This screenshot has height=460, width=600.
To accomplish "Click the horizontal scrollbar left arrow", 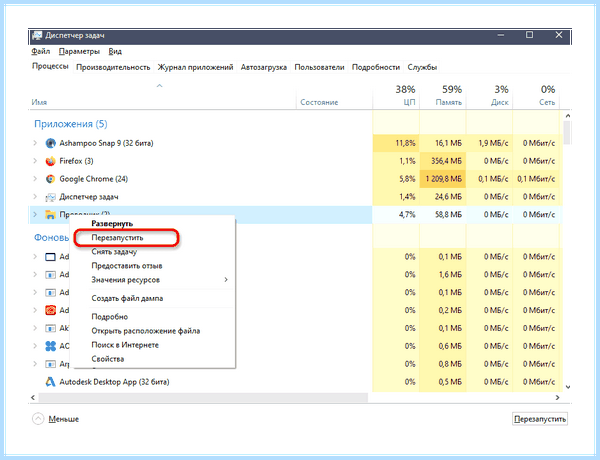I will coord(33,398).
